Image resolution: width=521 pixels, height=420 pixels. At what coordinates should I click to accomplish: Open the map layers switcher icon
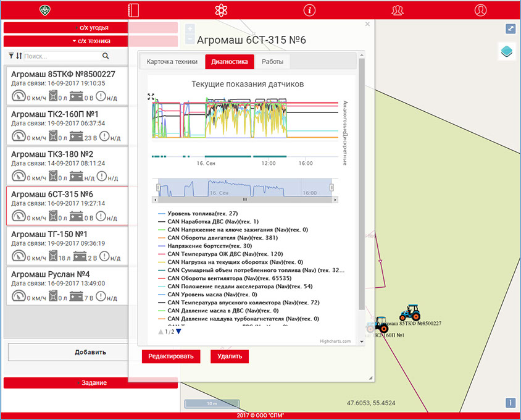tap(506, 52)
